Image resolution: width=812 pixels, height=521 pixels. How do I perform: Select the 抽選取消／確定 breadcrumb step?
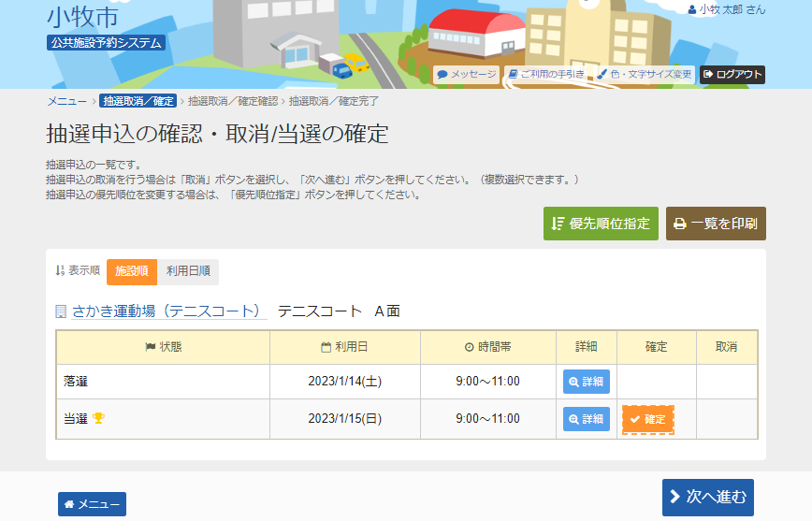(x=138, y=101)
